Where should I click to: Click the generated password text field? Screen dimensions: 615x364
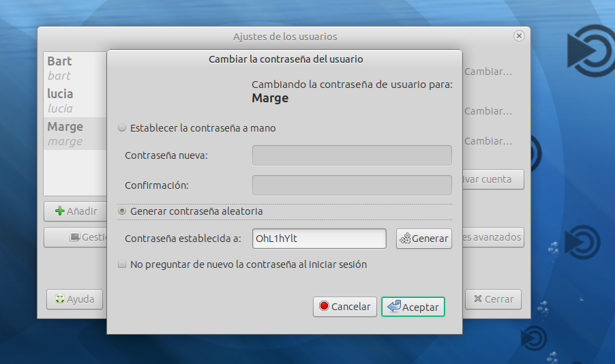coord(319,239)
